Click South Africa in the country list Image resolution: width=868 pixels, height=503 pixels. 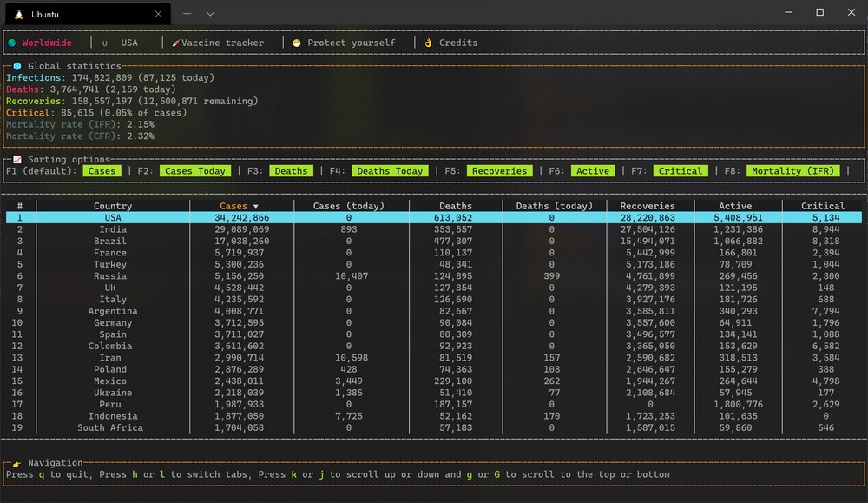(110, 427)
